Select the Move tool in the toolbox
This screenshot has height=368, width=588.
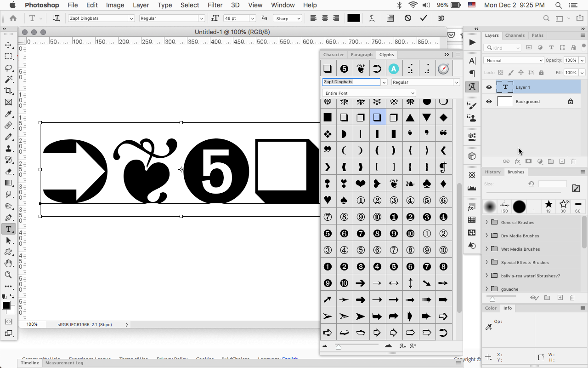pyautogui.click(x=8, y=45)
